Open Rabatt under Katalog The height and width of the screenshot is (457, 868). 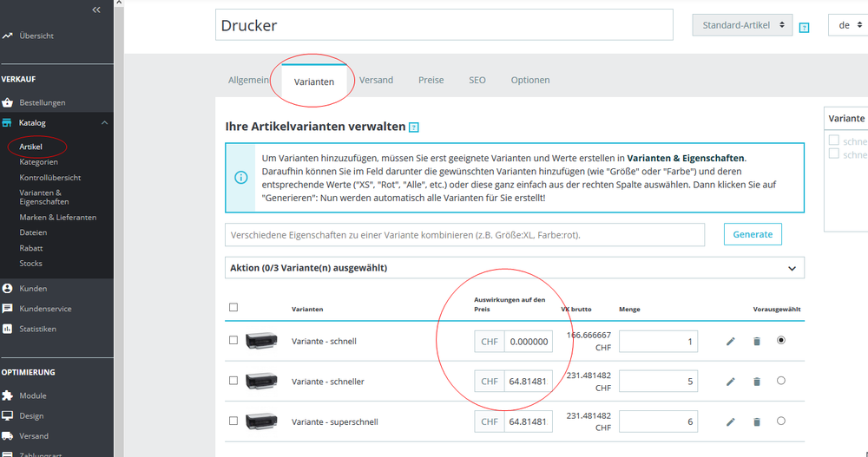pyautogui.click(x=31, y=248)
